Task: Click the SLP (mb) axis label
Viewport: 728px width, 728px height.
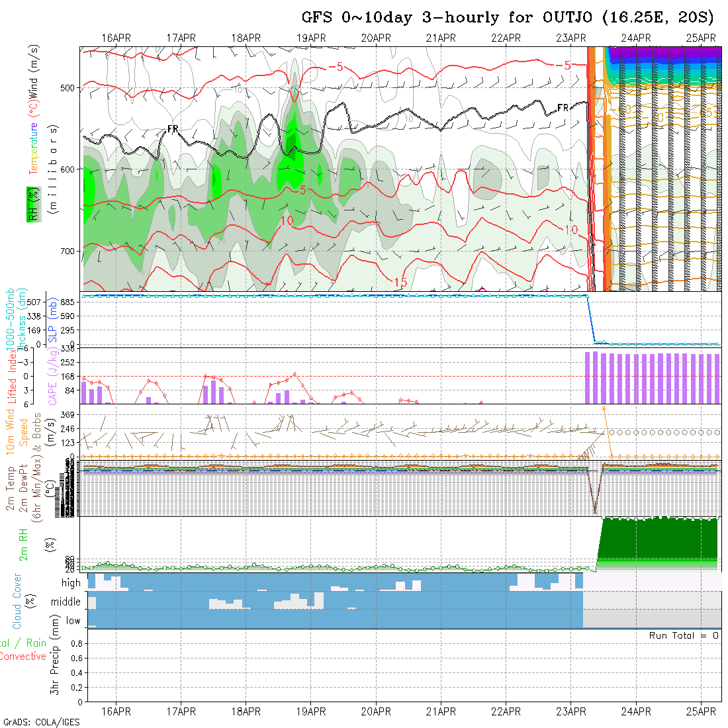Action: (x=52, y=320)
